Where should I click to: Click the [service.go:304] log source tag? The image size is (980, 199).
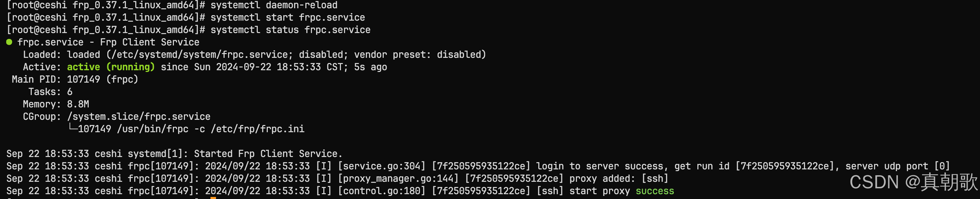tap(382, 166)
